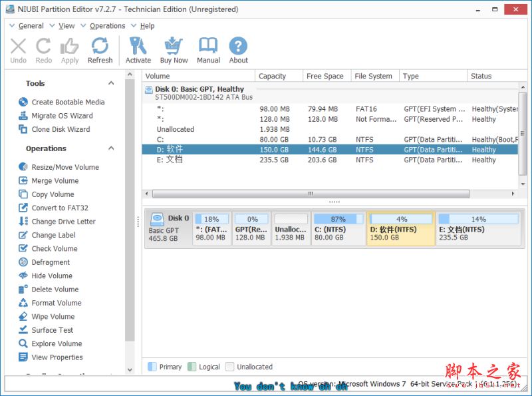Click the Apply thumbs-up icon
Screen dimensions: 532x396
pos(69,46)
